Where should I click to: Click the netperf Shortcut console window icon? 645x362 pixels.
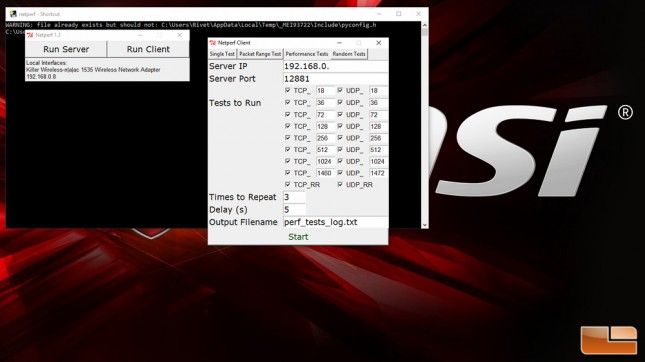13,14
